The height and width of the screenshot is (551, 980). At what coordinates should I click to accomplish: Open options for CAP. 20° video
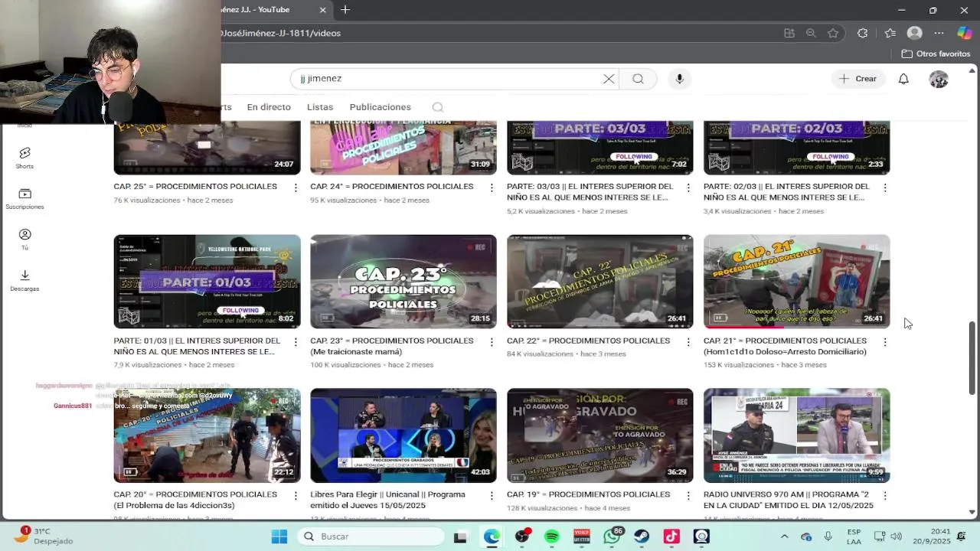click(296, 496)
